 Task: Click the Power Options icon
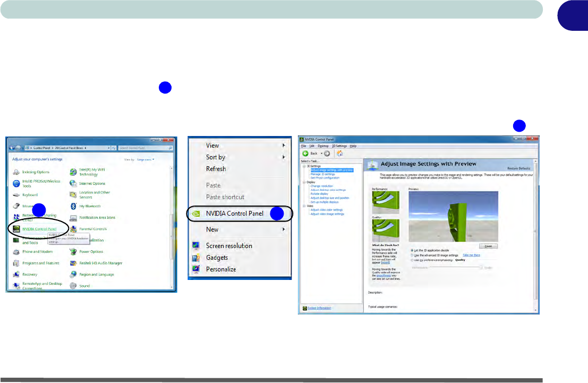pyautogui.click(x=73, y=252)
